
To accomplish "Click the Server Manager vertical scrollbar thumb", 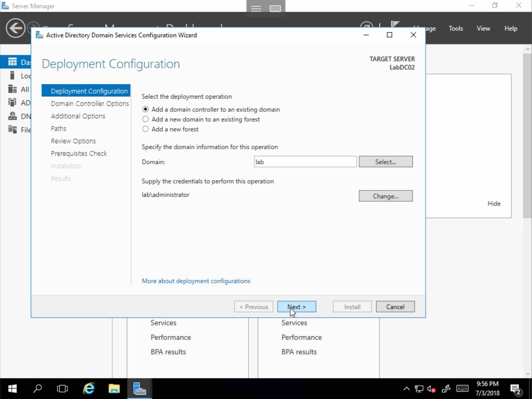I will [527, 136].
